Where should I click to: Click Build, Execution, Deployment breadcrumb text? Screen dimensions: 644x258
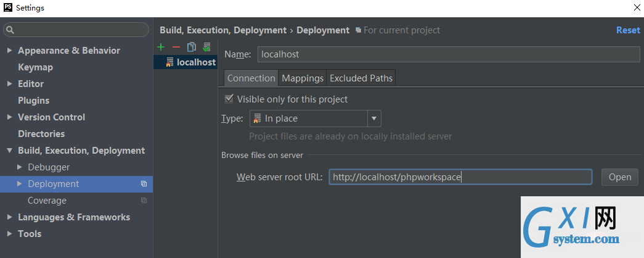223,30
